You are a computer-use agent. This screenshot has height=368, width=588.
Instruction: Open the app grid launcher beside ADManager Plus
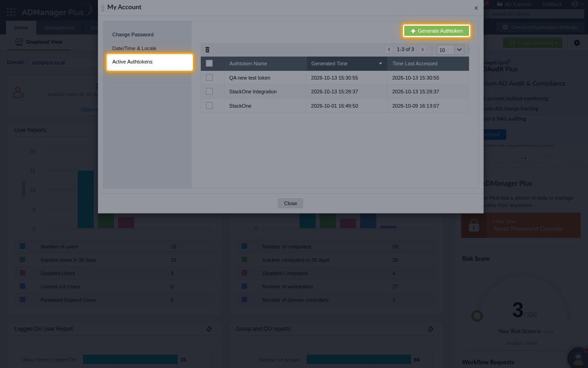click(11, 12)
